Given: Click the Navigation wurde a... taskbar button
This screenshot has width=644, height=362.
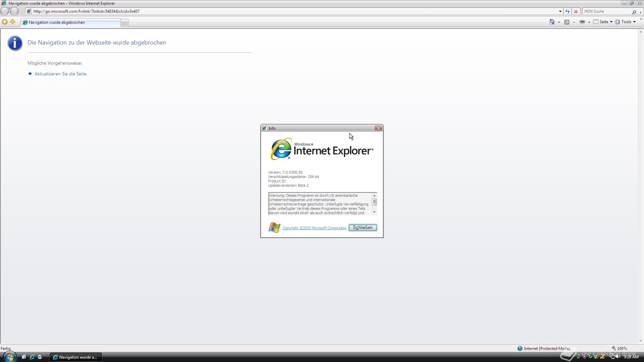Looking at the screenshot, I should 76,357.
